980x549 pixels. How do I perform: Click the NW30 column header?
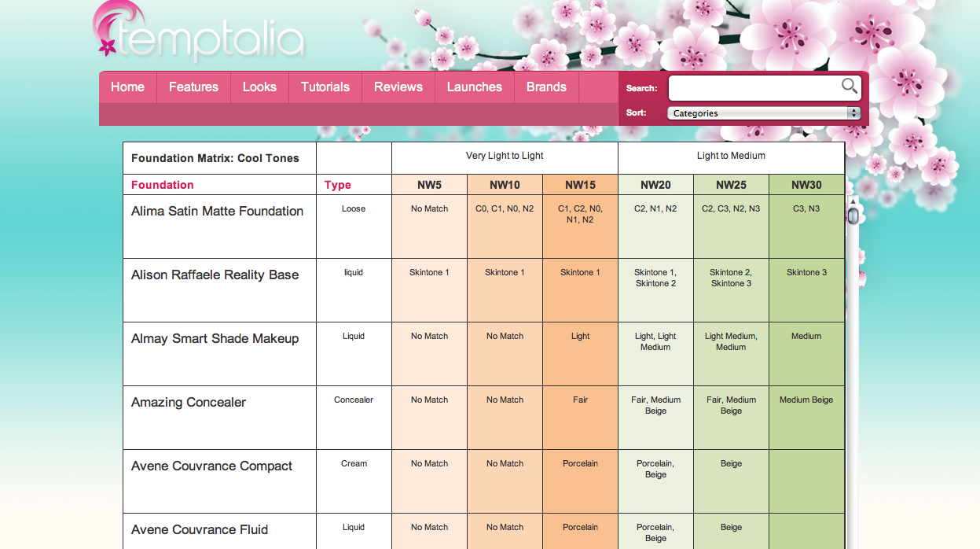[x=806, y=185]
